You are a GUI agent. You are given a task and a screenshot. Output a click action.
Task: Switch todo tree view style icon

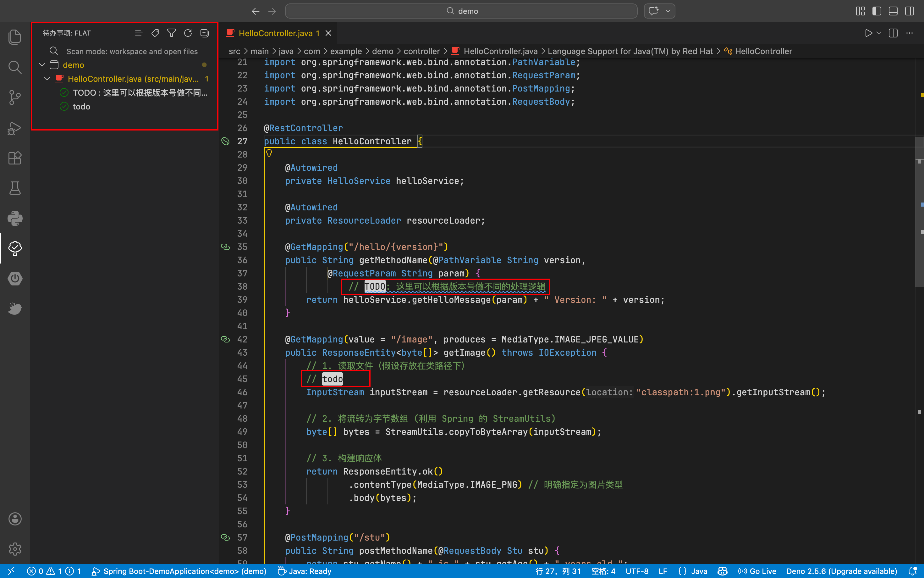139,33
